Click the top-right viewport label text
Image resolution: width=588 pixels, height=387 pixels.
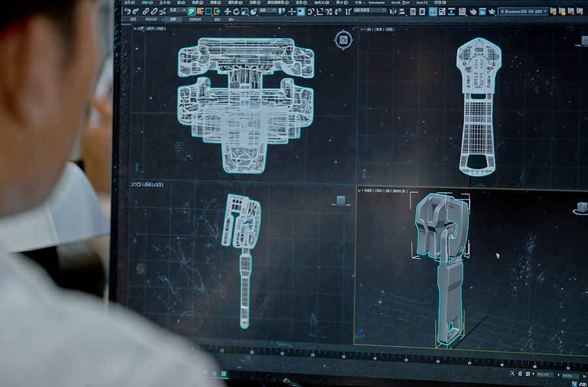tap(377, 29)
